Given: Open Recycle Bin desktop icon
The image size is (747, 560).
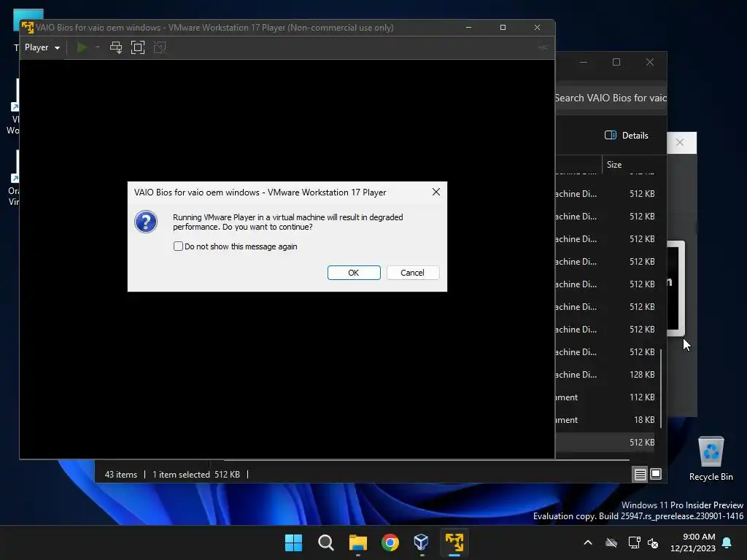Looking at the screenshot, I should click(x=711, y=459).
